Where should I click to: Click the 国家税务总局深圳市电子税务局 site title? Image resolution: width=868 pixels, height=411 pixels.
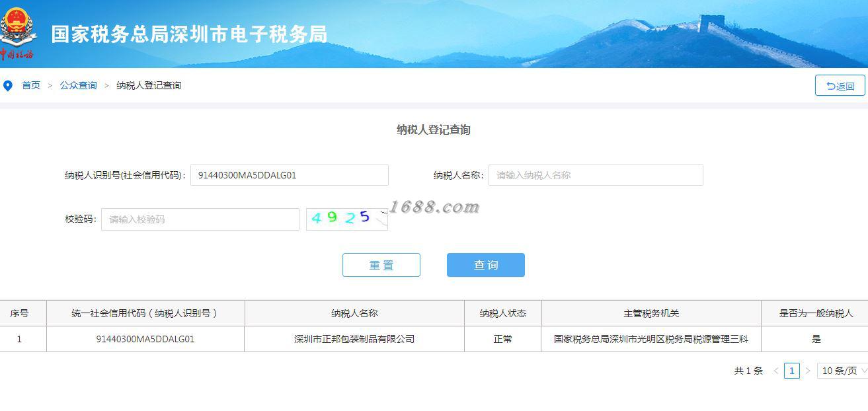(x=189, y=34)
